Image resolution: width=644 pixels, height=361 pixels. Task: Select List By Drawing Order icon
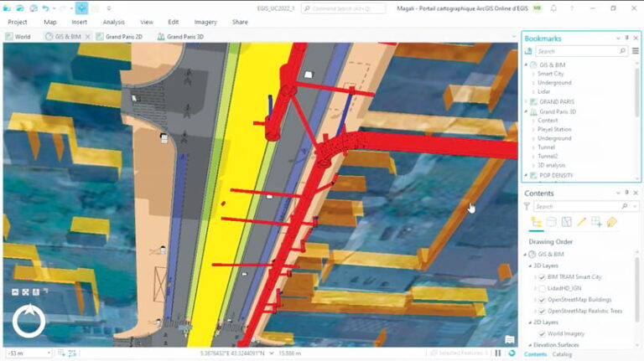point(536,222)
